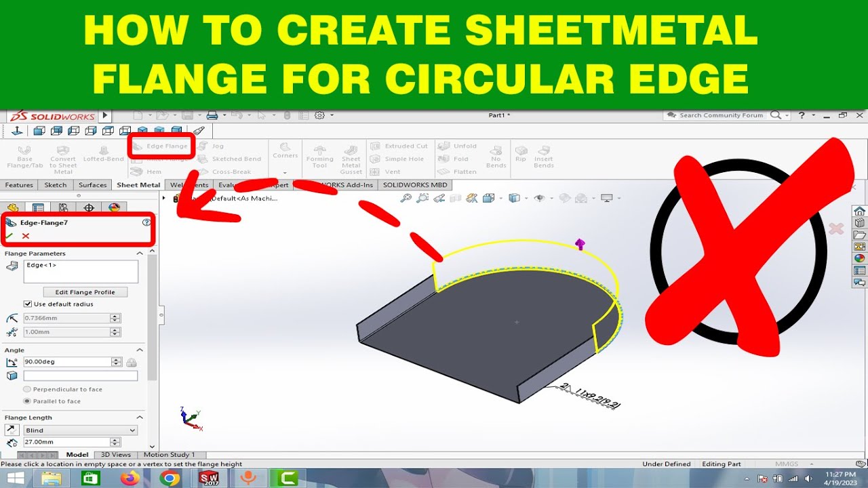This screenshot has height=488, width=868.
Task: Click Edit Flange Profile button
Action: point(85,292)
